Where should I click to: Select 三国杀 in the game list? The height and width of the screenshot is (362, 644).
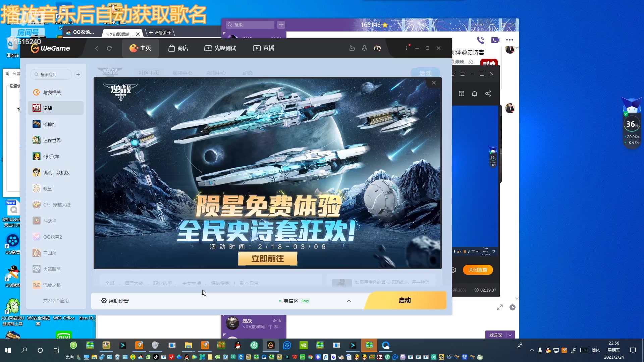(x=56, y=253)
